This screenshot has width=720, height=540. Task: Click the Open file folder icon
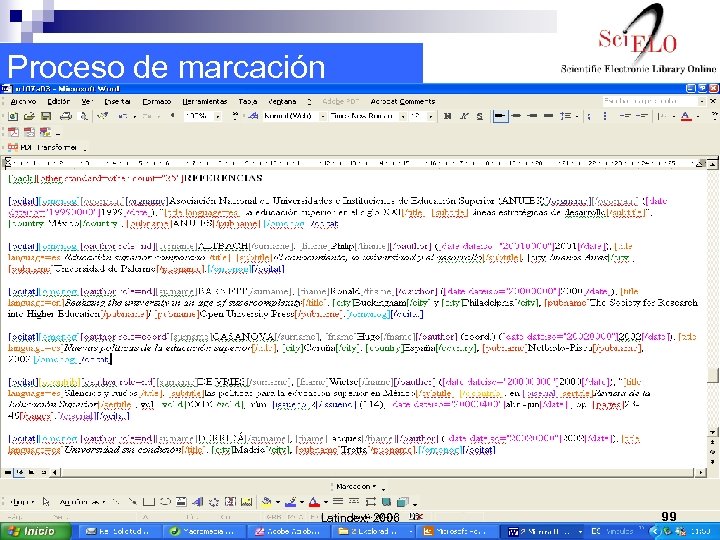29,117
